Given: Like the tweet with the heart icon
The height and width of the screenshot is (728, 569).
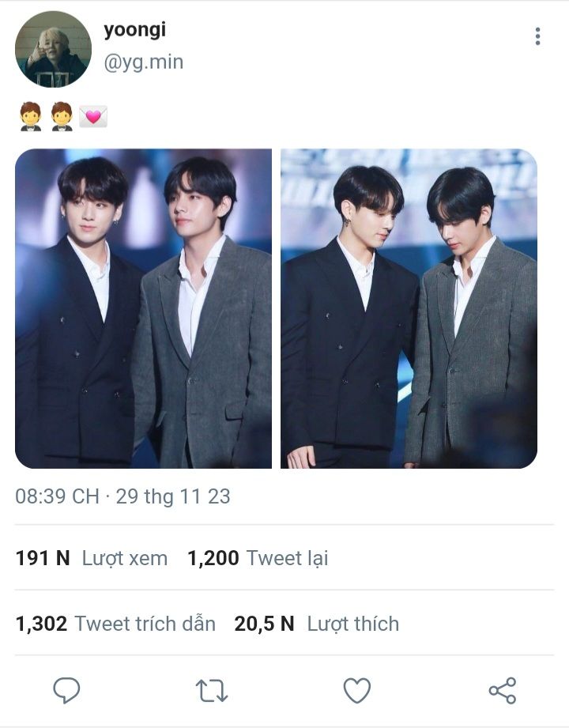Looking at the screenshot, I should (x=357, y=691).
